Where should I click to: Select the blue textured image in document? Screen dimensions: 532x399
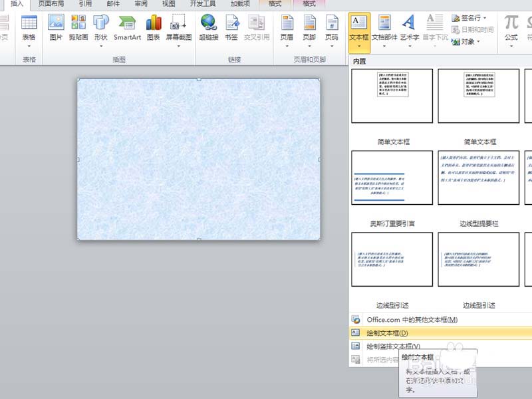[198, 160]
